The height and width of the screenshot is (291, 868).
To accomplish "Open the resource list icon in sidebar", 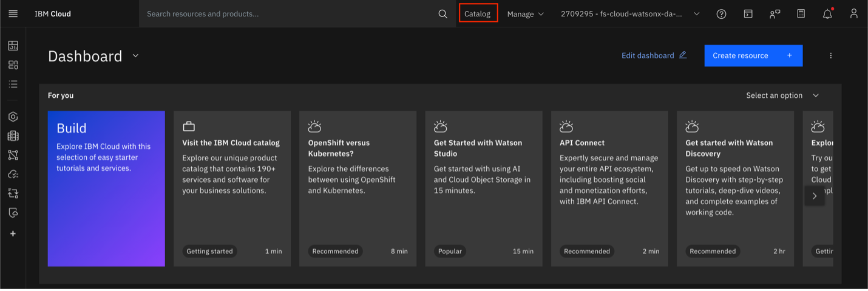I will (x=13, y=84).
